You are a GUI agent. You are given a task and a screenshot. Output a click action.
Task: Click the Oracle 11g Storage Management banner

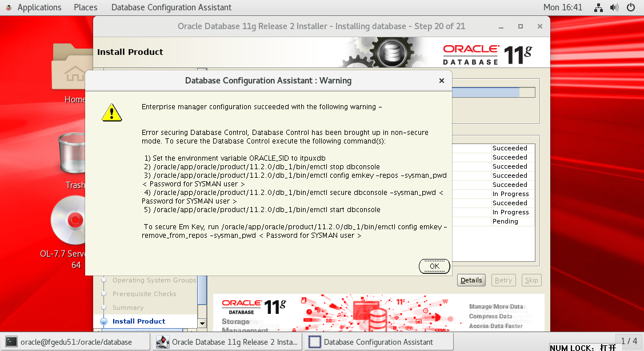[379, 313]
